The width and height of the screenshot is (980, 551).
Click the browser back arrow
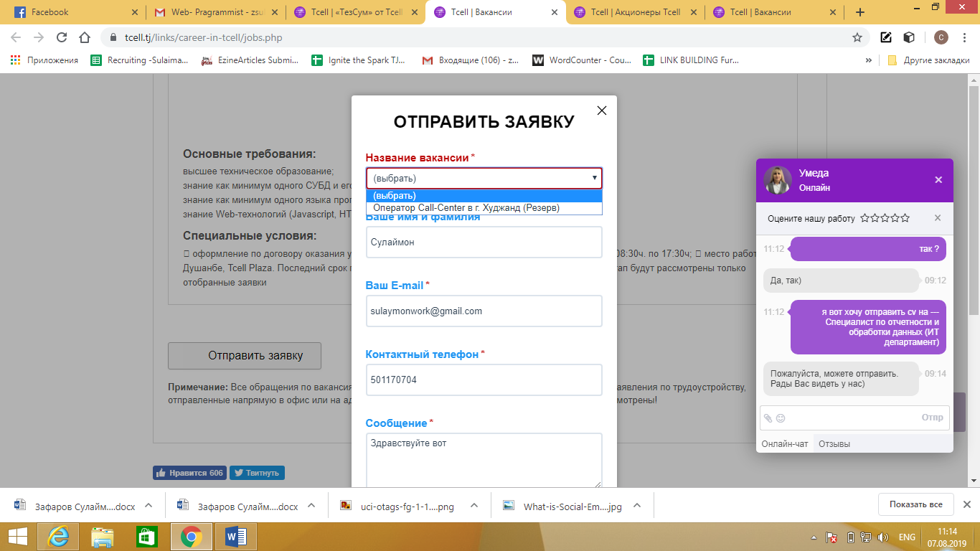tap(16, 37)
